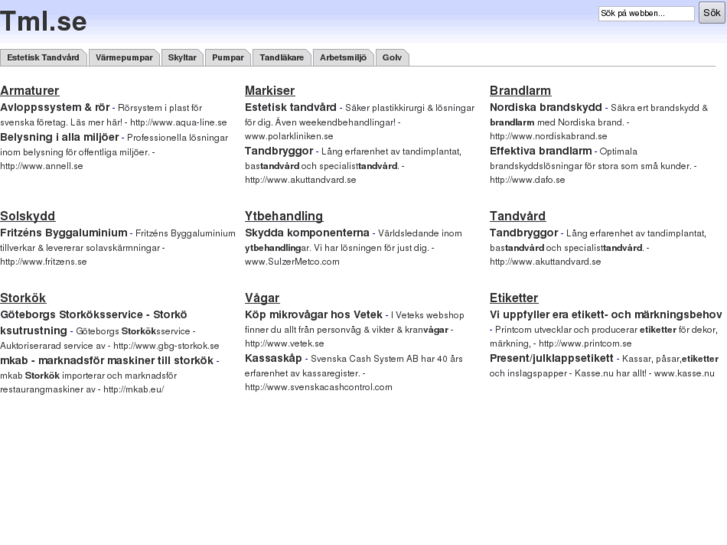Click the http://www.fritzens.se URL text
Image resolution: width=727 pixels, height=545 pixels.
coord(43,262)
